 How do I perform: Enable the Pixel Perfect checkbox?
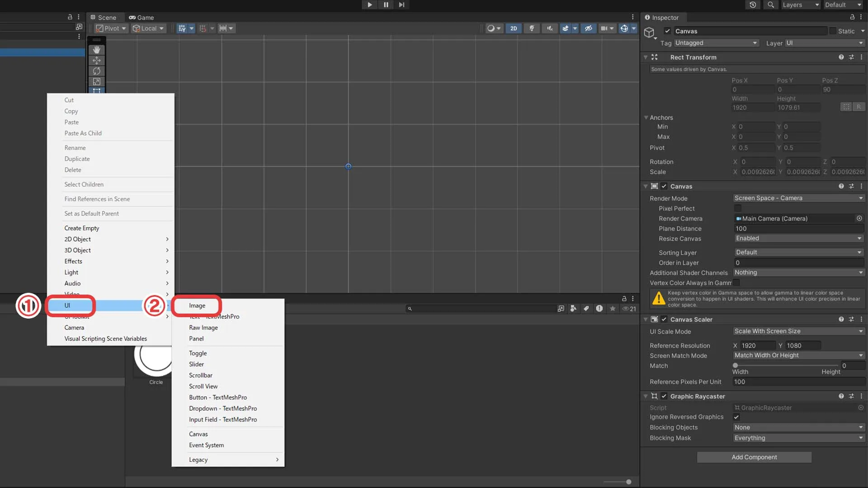pos(737,208)
